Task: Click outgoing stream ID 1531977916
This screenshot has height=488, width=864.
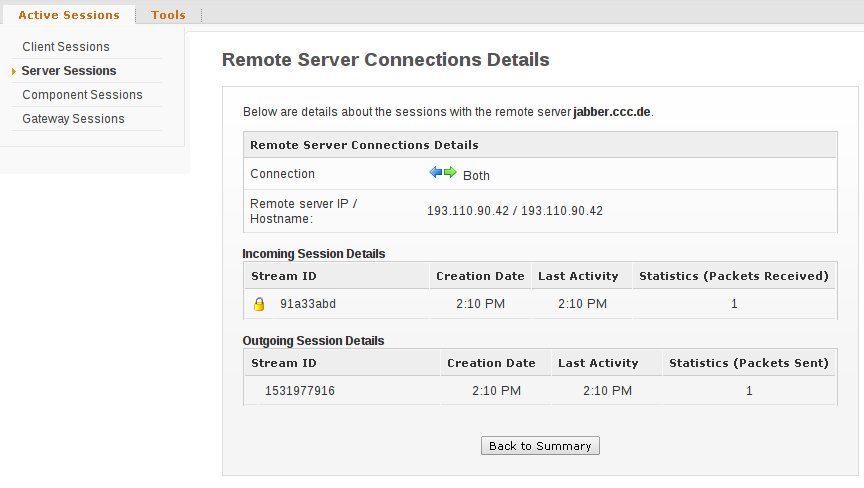Action: pos(300,391)
